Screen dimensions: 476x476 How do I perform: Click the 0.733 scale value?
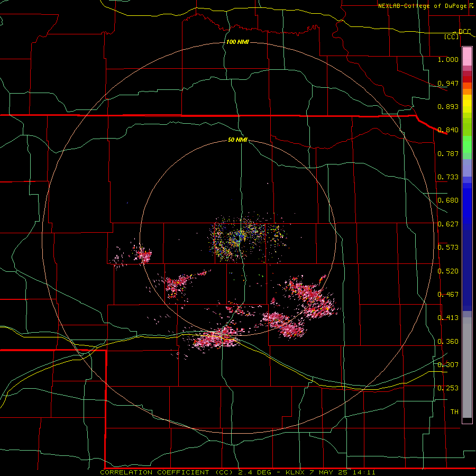[448, 177]
